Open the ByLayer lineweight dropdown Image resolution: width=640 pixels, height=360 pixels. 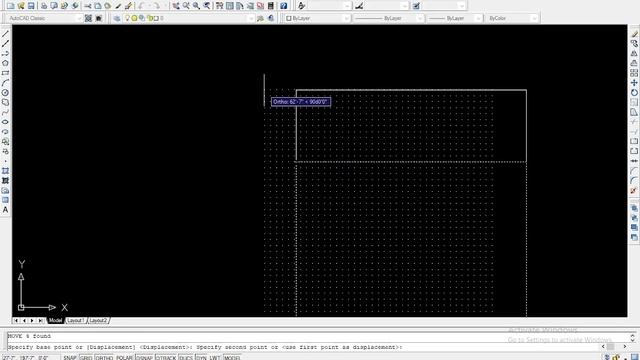coord(455,18)
